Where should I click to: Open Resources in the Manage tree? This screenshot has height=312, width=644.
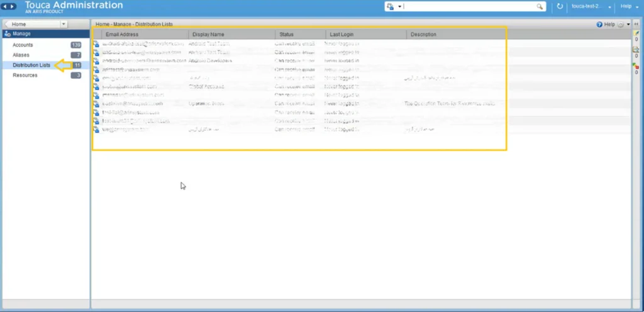[x=25, y=75]
